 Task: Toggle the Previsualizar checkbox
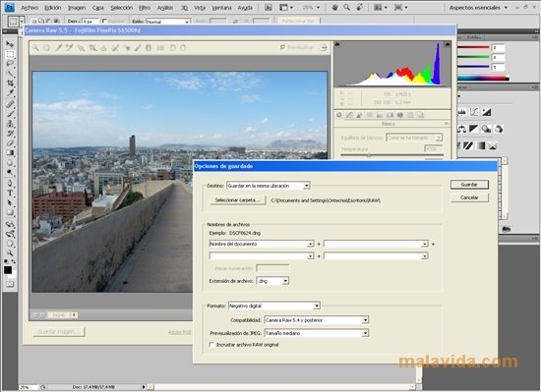tap(283, 47)
